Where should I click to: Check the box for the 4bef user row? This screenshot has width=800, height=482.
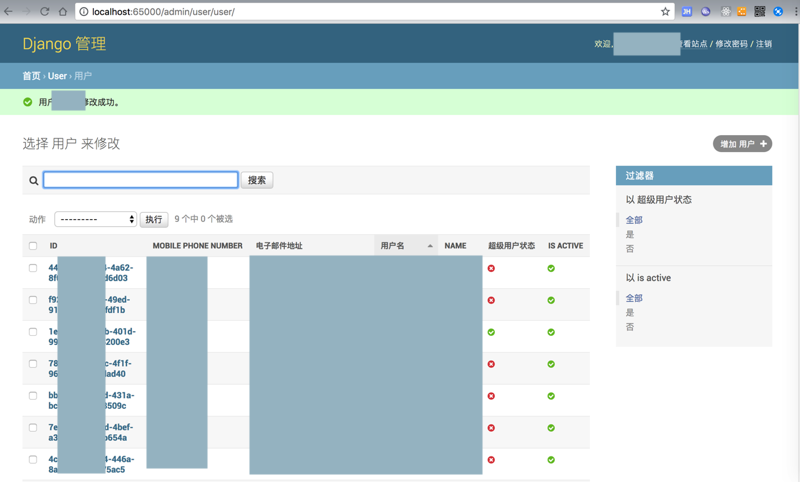(33, 427)
